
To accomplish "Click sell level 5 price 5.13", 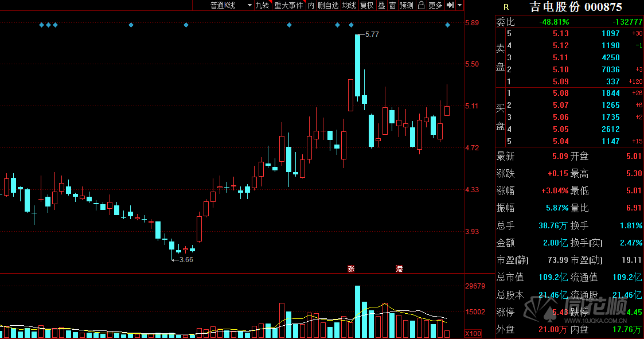I will tap(561, 34).
